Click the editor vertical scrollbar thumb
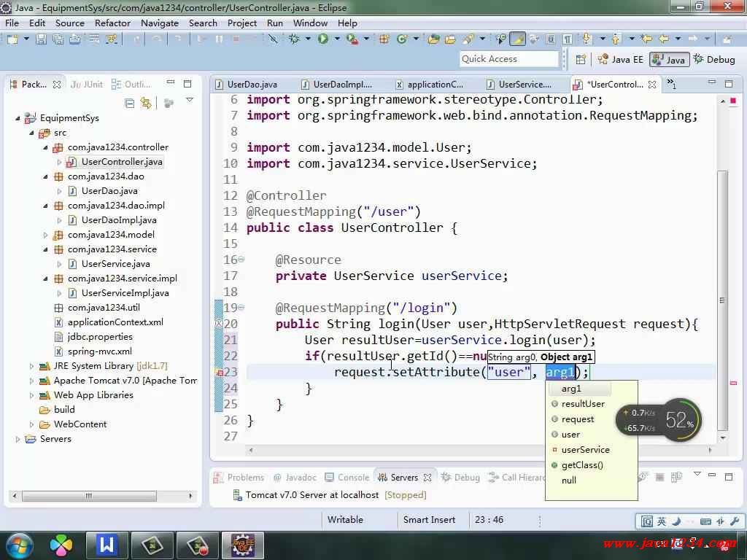Image resolution: width=747 pixels, height=560 pixels. pos(723,300)
